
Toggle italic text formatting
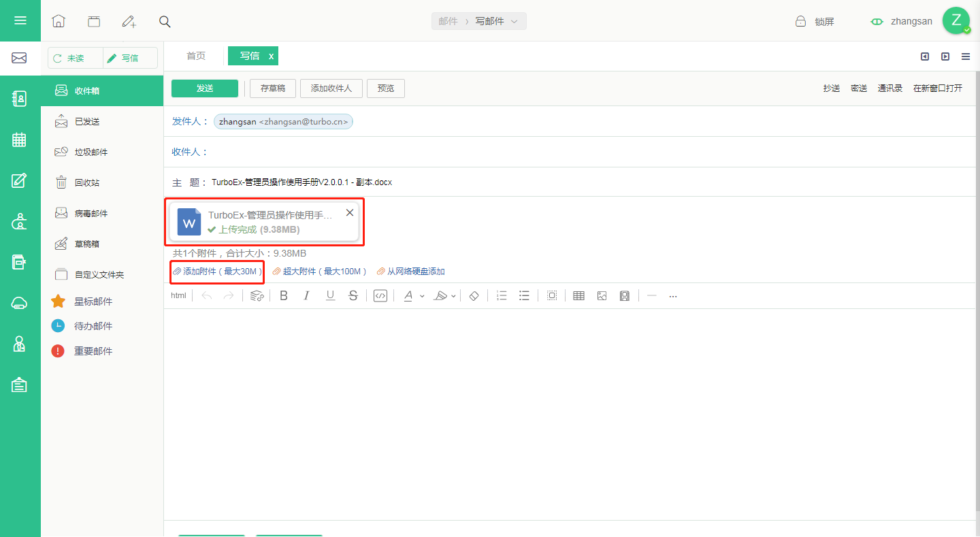pos(306,295)
